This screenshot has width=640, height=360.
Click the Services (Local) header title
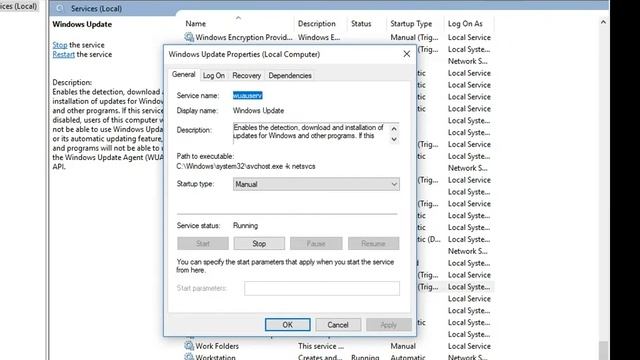click(x=96, y=8)
